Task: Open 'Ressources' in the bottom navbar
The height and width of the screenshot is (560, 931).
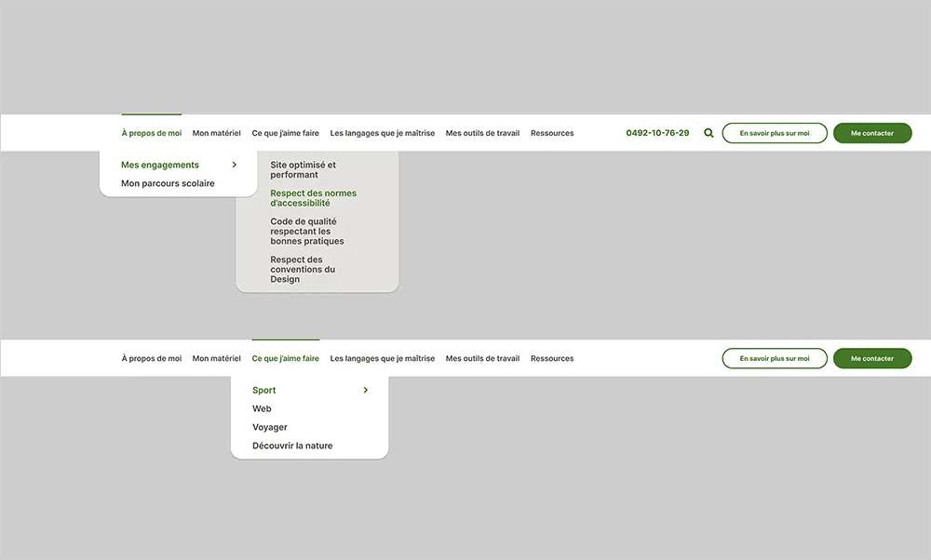Action: pos(552,358)
